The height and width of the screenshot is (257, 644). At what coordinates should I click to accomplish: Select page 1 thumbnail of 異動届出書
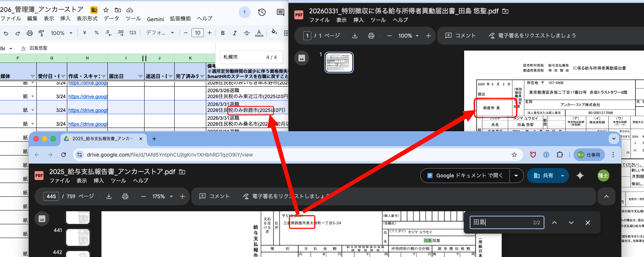pyautogui.click(x=339, y=62)
